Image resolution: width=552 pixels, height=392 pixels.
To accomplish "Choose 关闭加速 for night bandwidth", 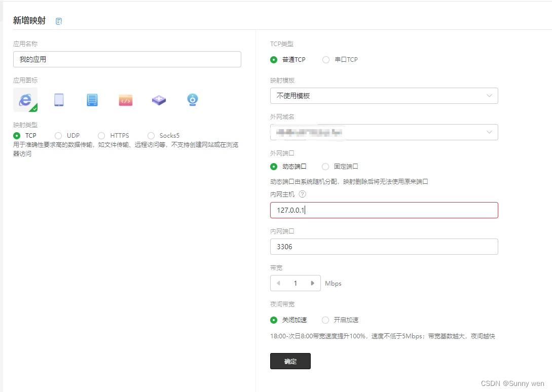I will 274,320.
